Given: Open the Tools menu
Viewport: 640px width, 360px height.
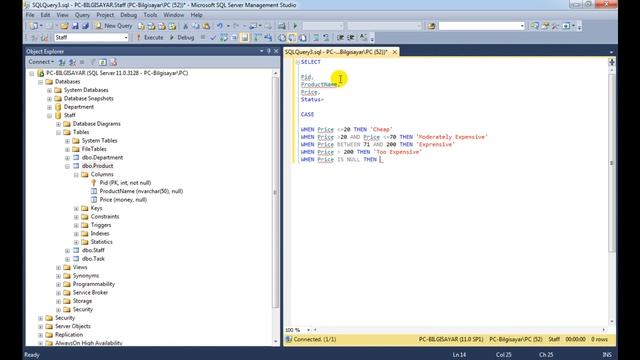Looking at the screenshot, I should pos(150,15).
